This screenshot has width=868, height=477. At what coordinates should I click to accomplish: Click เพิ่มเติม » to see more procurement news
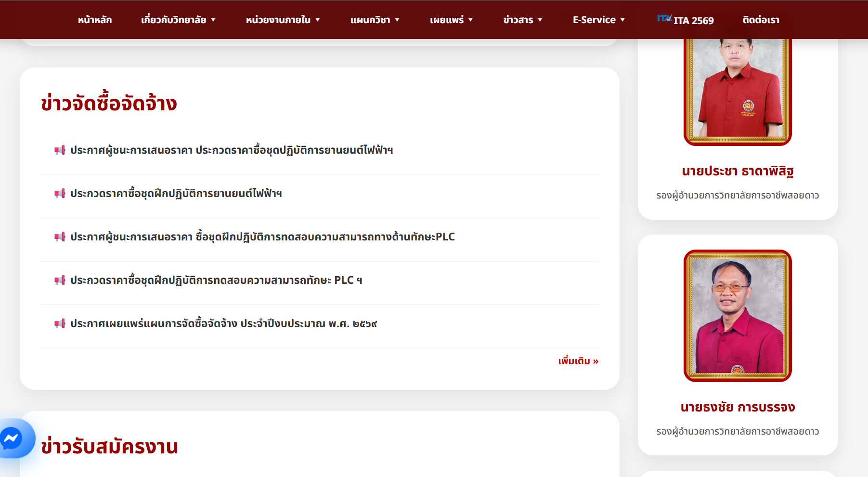click(x=578, y=361)
